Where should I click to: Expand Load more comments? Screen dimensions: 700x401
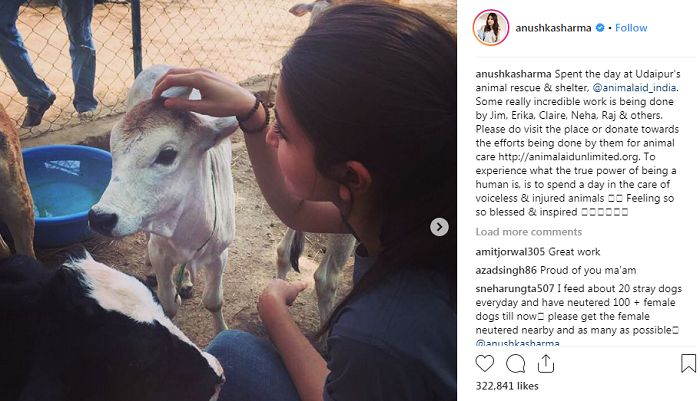click(529, 232)
